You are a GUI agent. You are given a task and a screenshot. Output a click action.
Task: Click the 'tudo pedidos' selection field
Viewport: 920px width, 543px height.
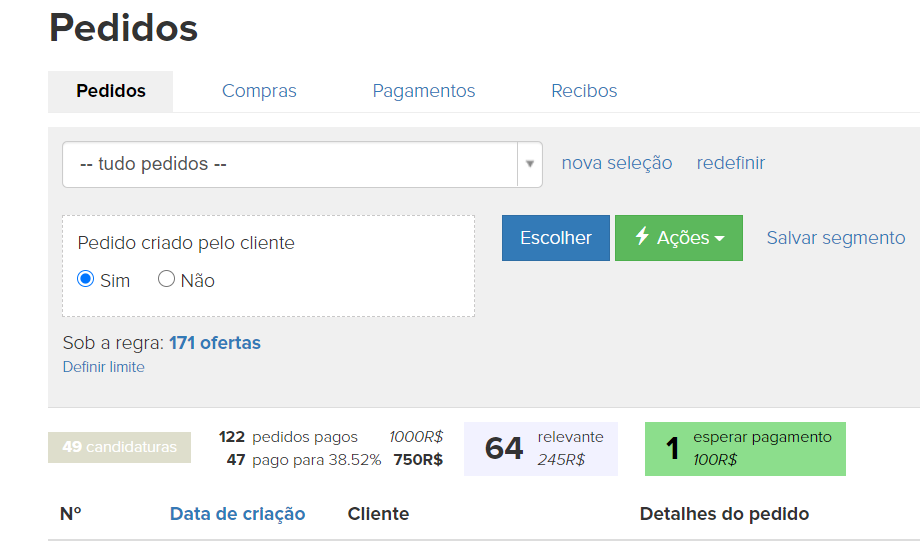[289, 164]
